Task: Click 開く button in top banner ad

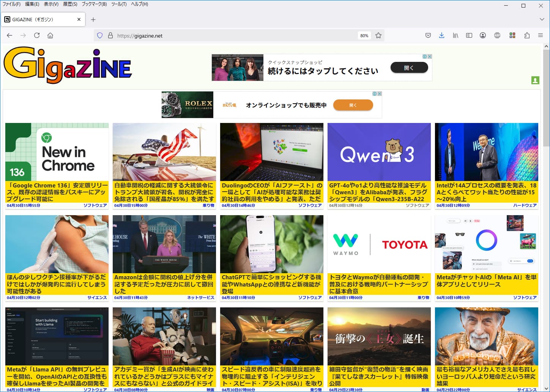Action: 409,68
